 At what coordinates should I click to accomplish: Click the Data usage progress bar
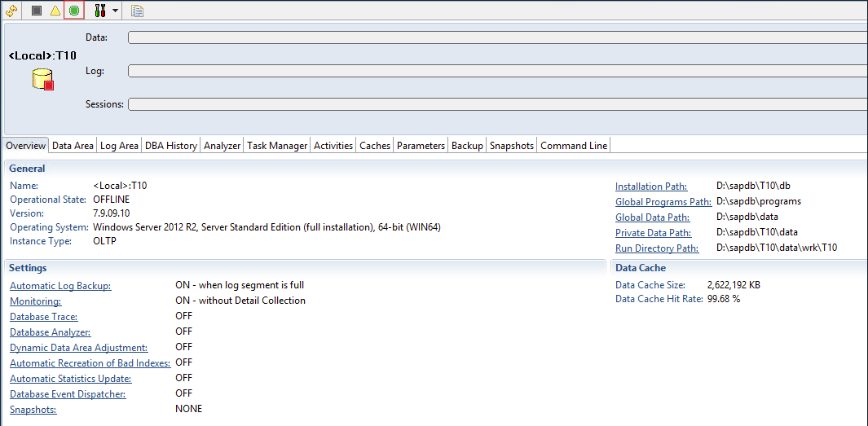point(498,37)
